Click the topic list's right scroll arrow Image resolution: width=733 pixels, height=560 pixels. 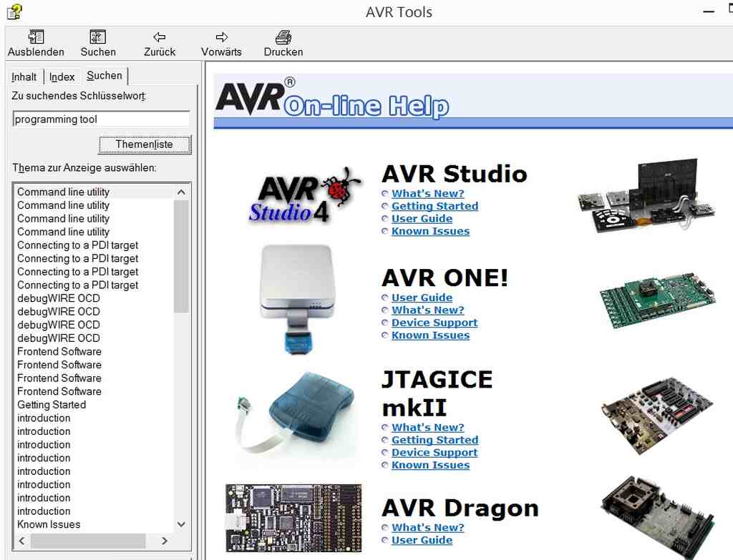[x=165, y=541]
